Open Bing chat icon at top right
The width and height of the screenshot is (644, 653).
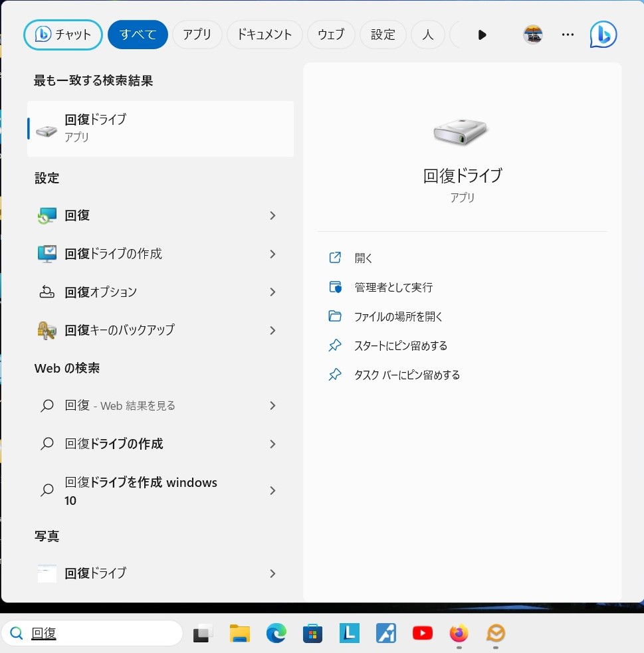(x=603, y=35)
